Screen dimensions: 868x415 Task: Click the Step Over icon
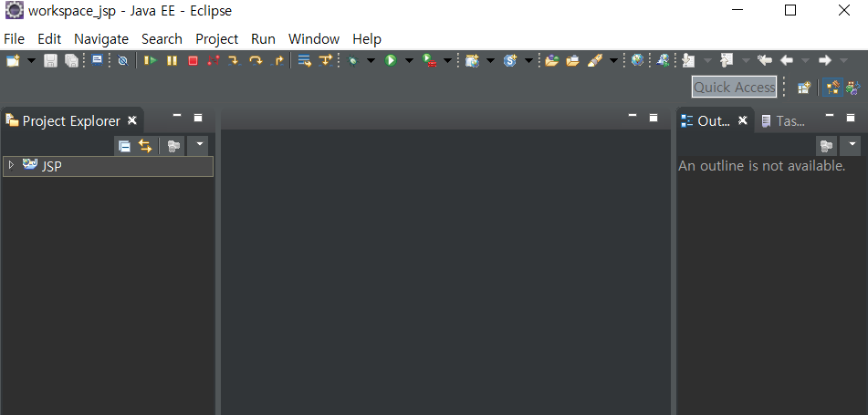click(x=256, y=60)
